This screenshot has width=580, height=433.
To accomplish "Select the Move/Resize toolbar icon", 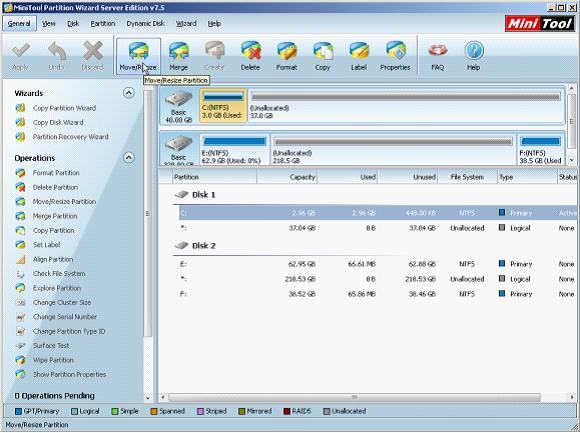I will (x=138, y=56).
